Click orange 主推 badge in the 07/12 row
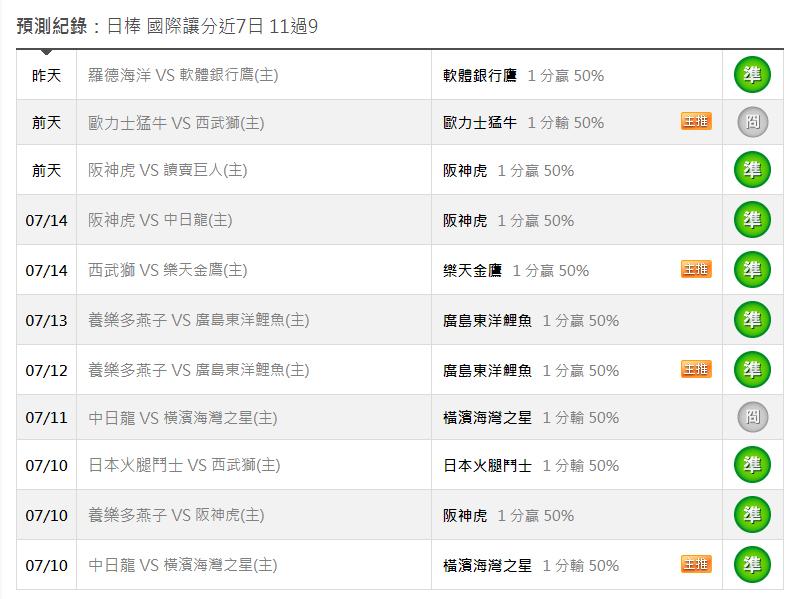This screenshot has height=599, width=800. click(x=696, y=369)
